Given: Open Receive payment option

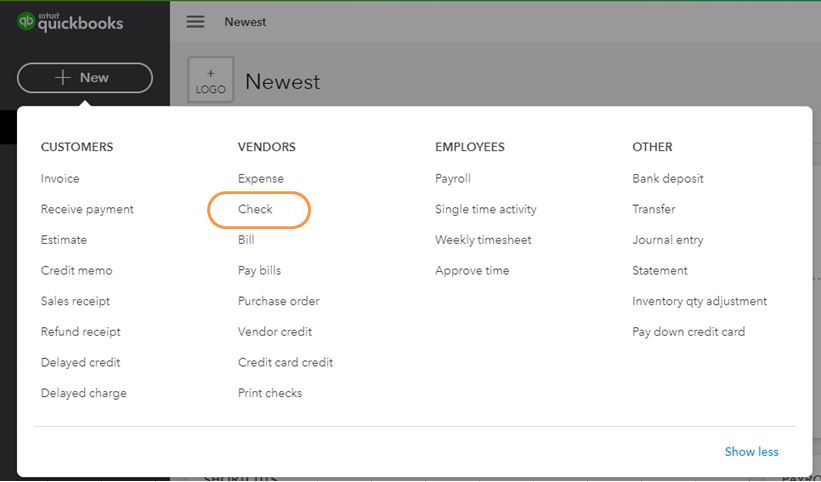Looking at the screenshot, I should click(x=87, y=210).
